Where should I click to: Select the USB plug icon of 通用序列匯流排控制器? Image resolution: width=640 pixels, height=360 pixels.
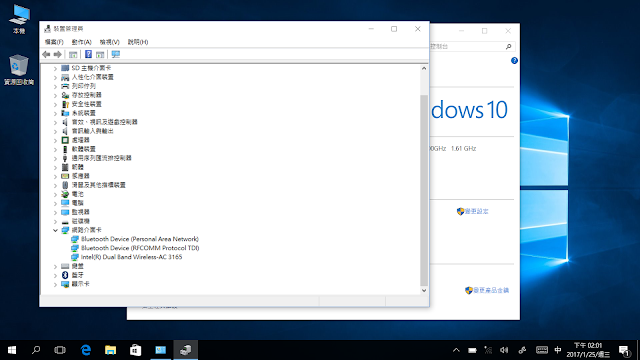tap(65, 158)
